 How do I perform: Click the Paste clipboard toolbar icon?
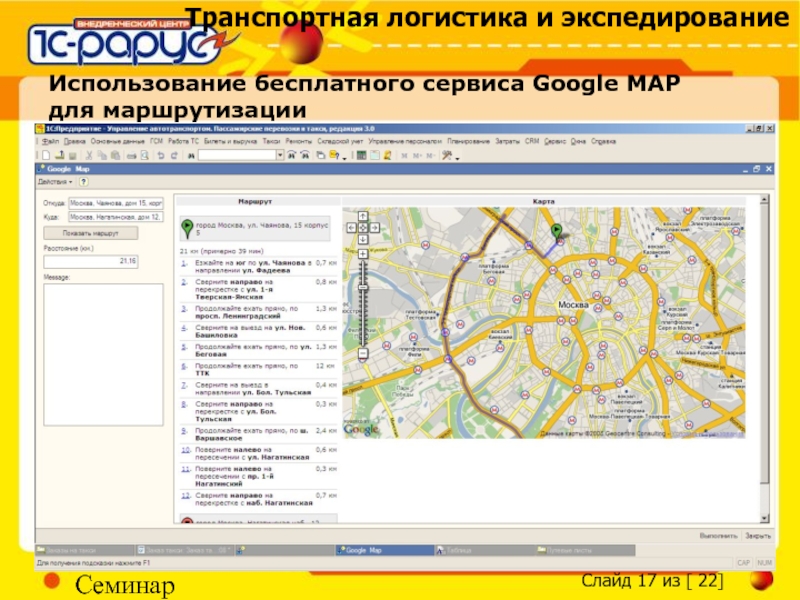tap(115, 156)
